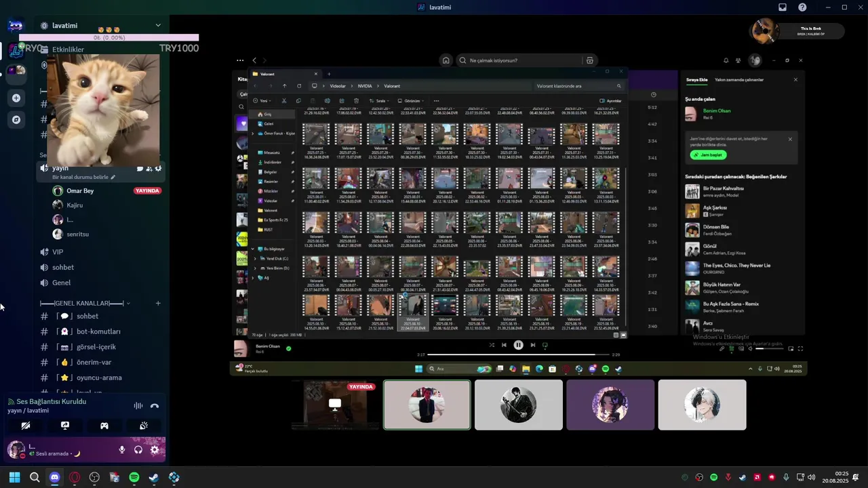Open channel settings gear for yayın
Screen dimensions: 868x488
coord(158,168)
